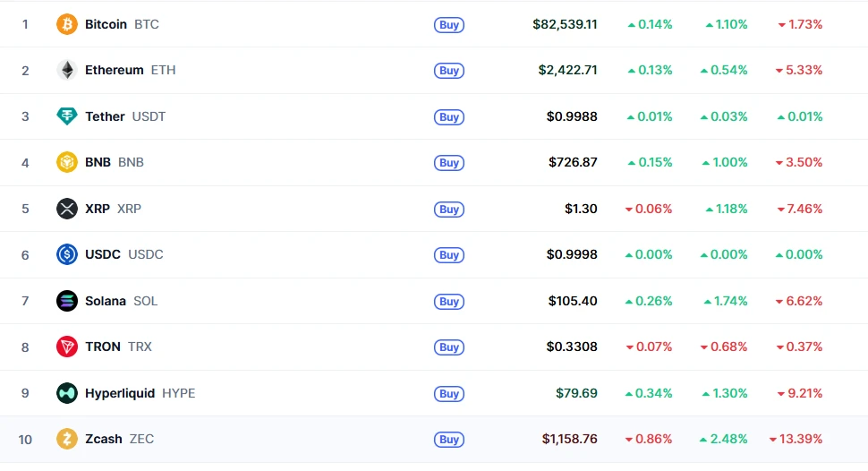This screenshot has width=868, height=471.
Task: Click Buy in the Solana row
Action: point(449,302)
